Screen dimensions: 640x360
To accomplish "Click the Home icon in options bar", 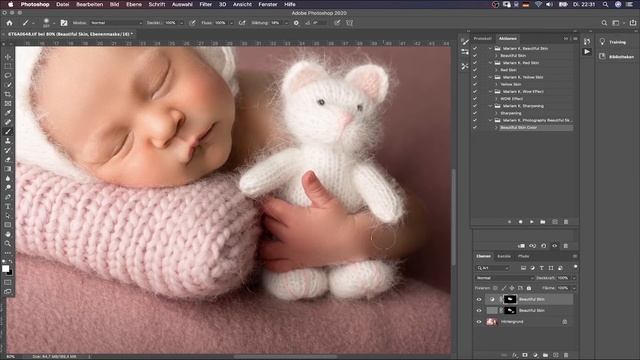I will coord(9,23).
